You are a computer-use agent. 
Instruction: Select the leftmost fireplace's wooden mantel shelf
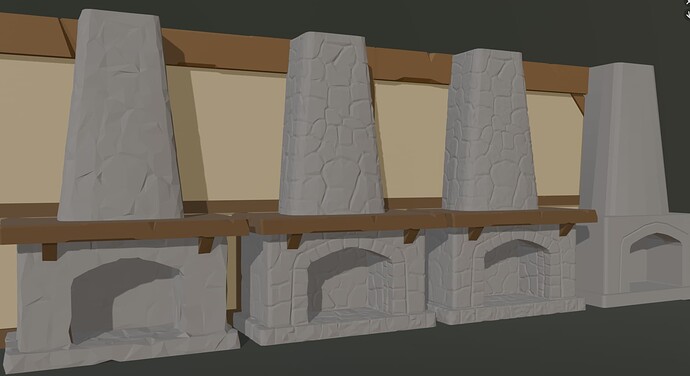coord(124,230)
